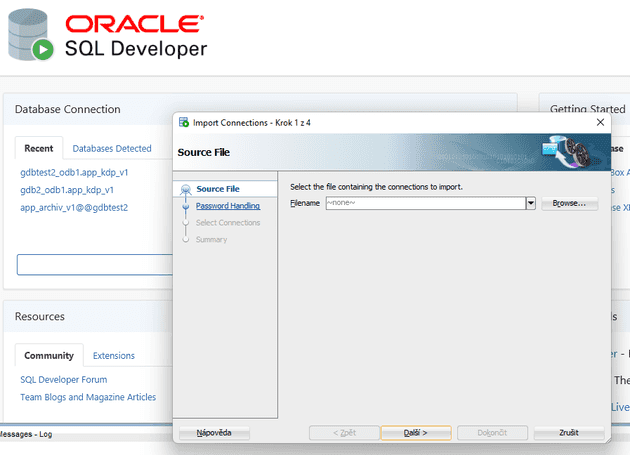This screenshot has height=455, width=630.
Task: Open Team Blogs and Magazine Articles link
Action: click(x=88, y=397)
